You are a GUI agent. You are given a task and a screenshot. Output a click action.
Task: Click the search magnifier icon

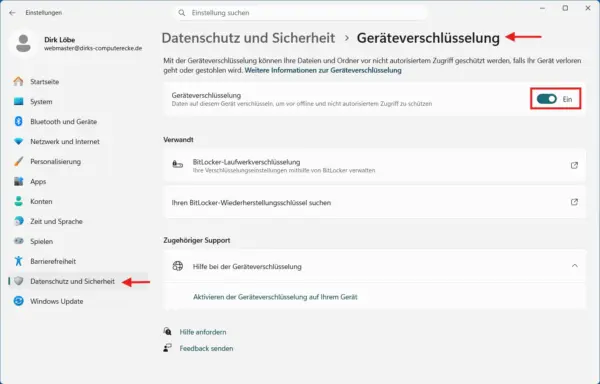182,13
